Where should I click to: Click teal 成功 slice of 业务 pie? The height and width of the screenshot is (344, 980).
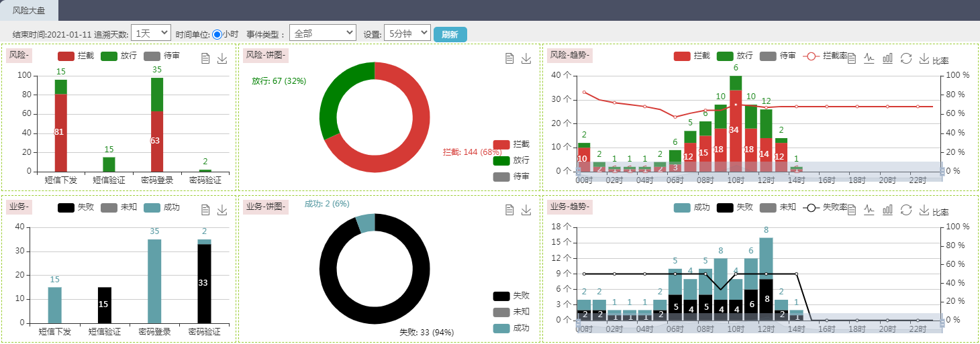coord(366,223)
